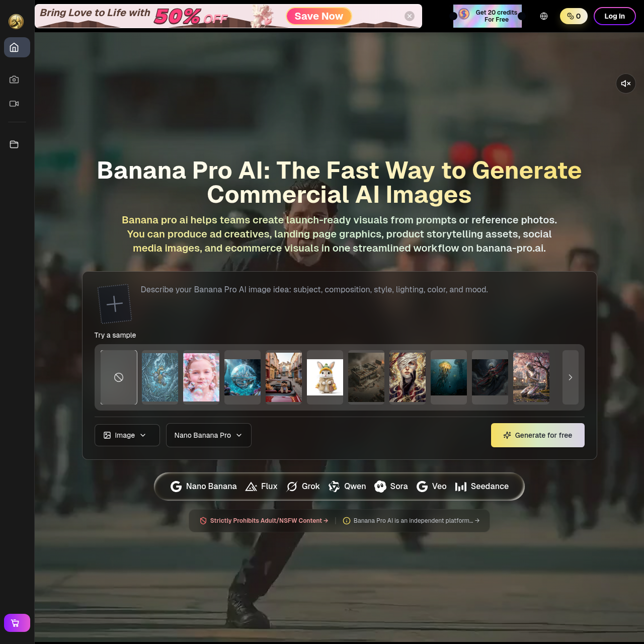Expand more samples with the right arrow
644x644 pixels.
tap(570, 377)
